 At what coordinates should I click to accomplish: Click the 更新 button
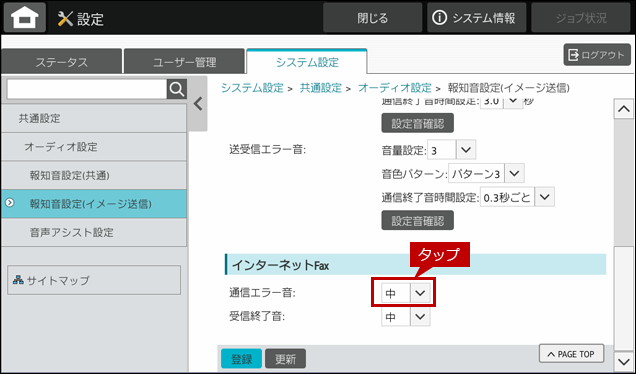286,359
